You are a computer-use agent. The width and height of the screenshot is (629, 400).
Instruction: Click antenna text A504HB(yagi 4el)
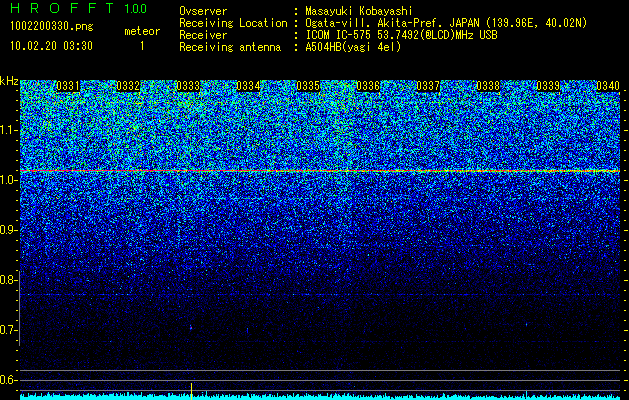coord(353,47)
